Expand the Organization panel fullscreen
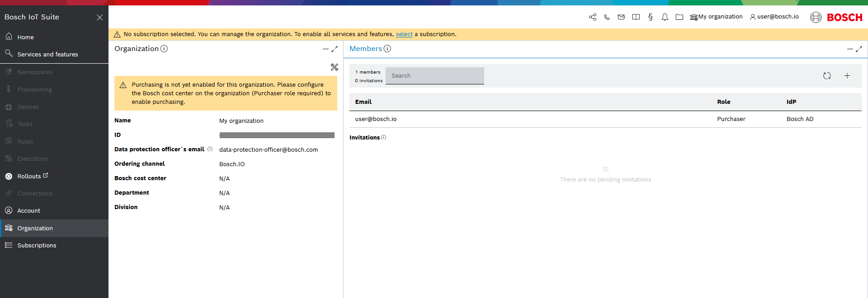This screenshot has height=298, width=868. [335, 49]
